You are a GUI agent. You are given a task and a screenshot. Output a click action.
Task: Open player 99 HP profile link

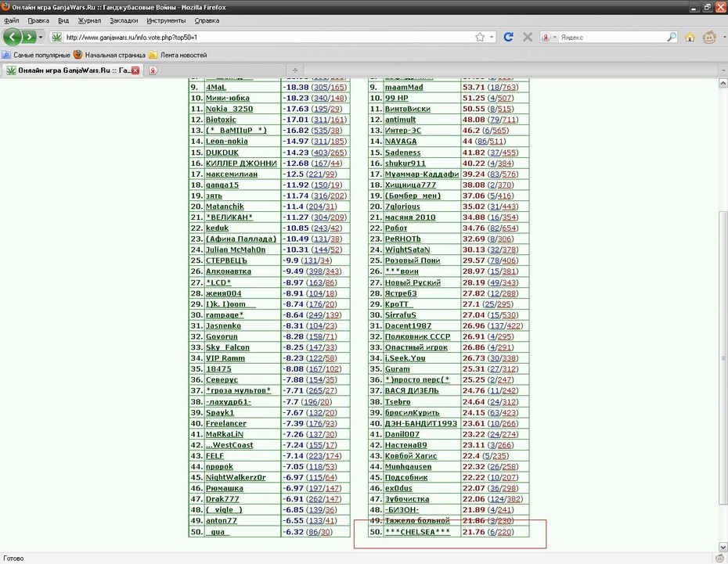[397, 98]
